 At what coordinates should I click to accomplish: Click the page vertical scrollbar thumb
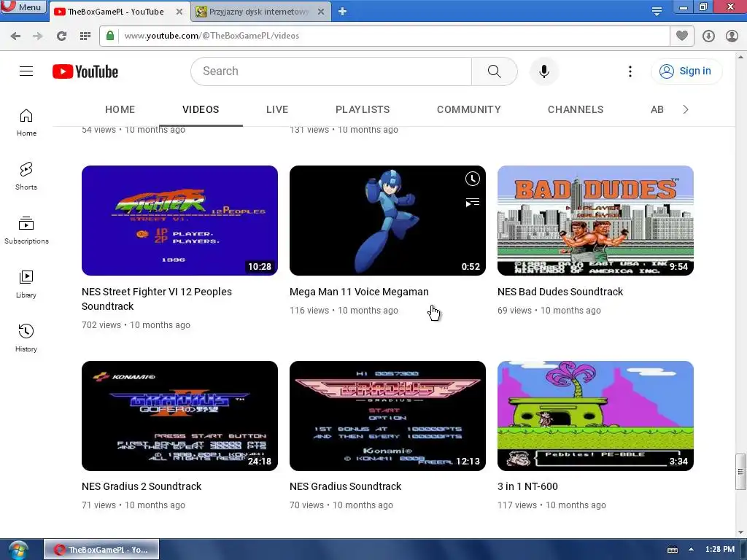click(x=740, y=472)
